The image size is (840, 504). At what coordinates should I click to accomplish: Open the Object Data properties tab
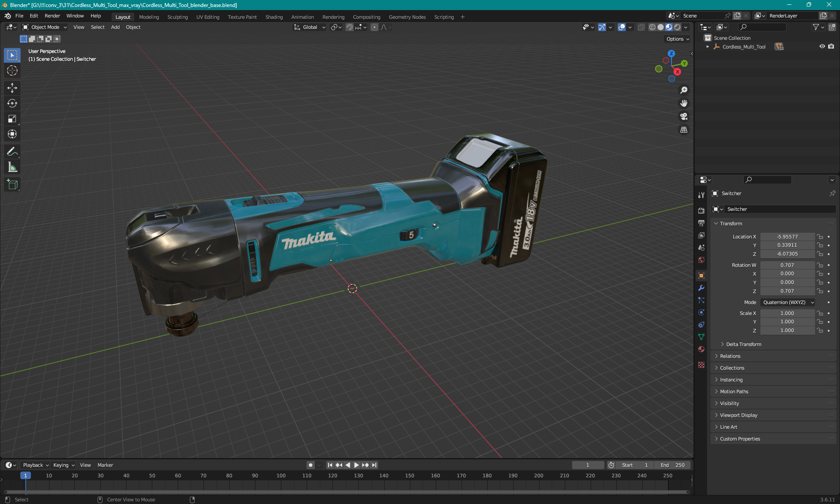click(x=701, y=337)
